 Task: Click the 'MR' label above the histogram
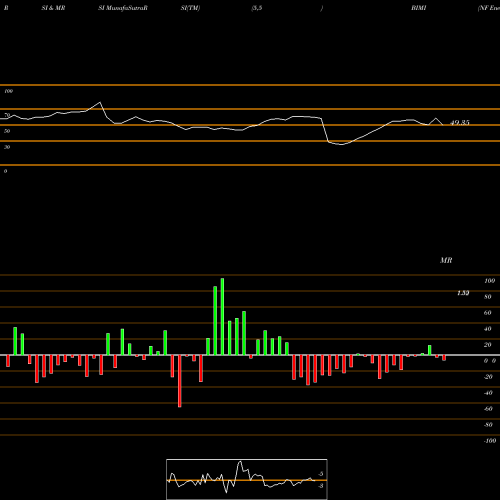point(446,260)
